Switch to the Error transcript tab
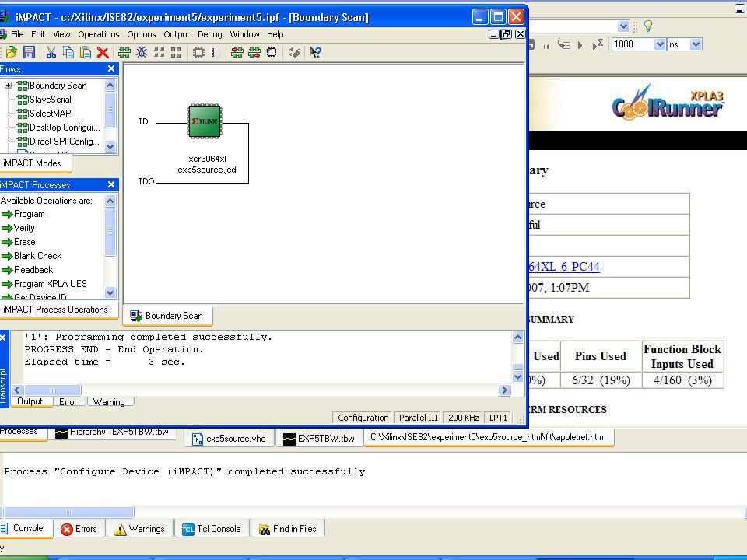This screenshot has height=560, width=747. click(68, 402)
